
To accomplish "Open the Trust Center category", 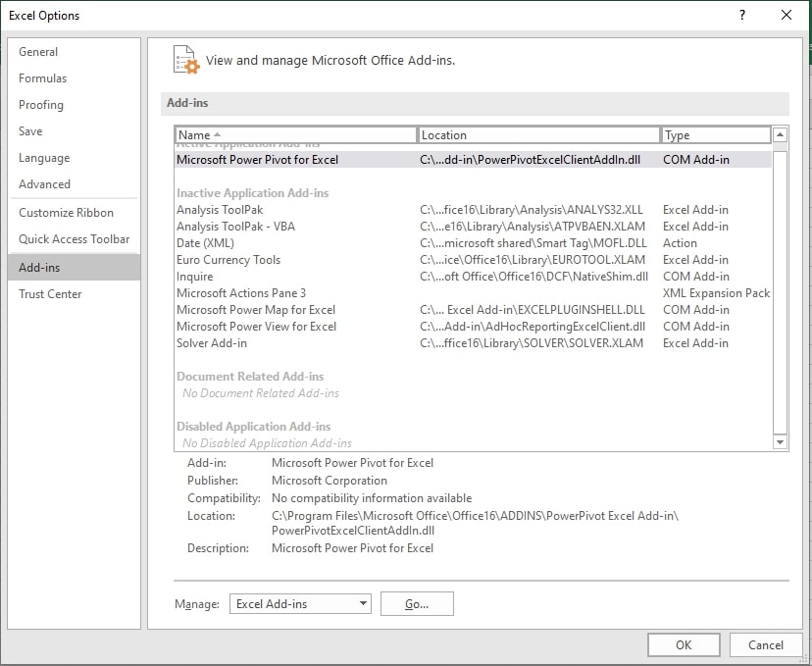I will click(50, 294).
